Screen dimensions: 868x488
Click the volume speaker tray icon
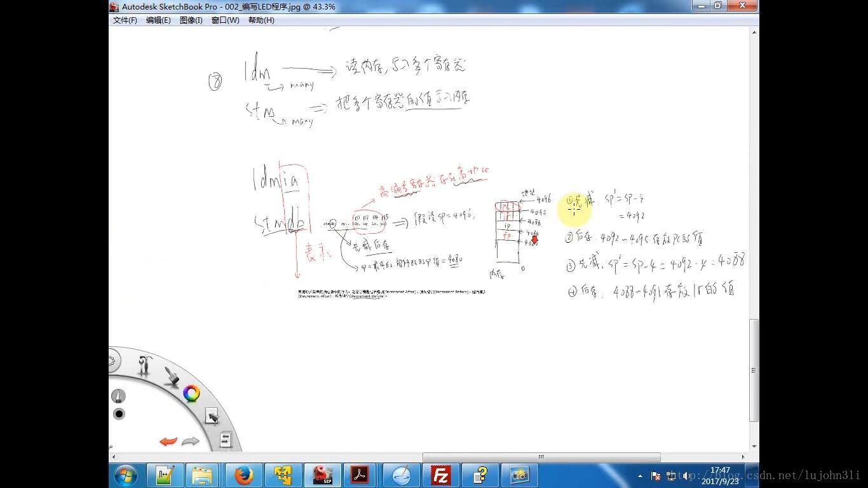point(687,476)
